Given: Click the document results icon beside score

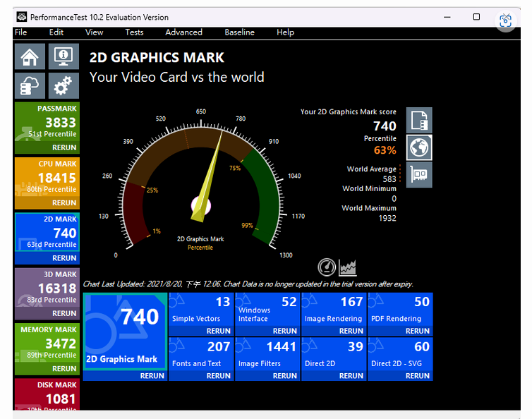Looking at the screenshot, I should click(419, 121).
